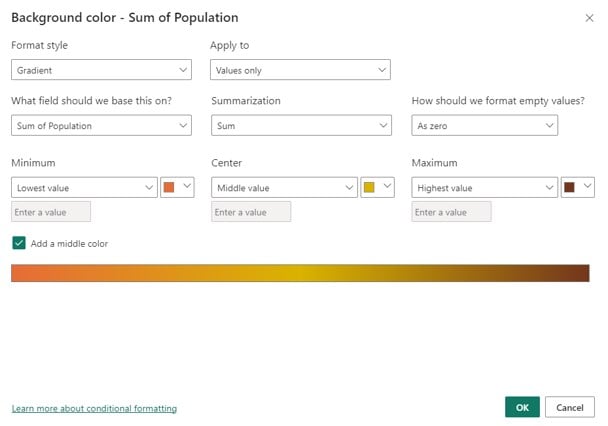Open the Summarization Sum dropdown
This screenshot has height=426, width=608.
(x=301, y=125)
